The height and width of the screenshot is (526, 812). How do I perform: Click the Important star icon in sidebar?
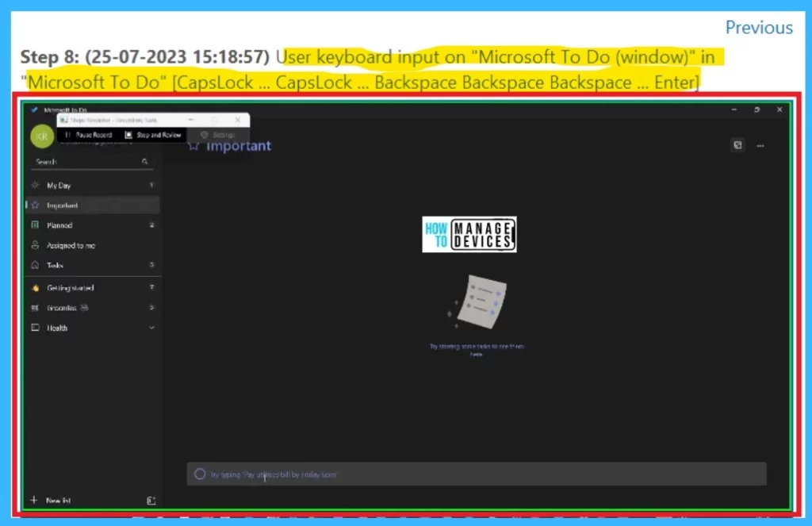click(35, 205)
